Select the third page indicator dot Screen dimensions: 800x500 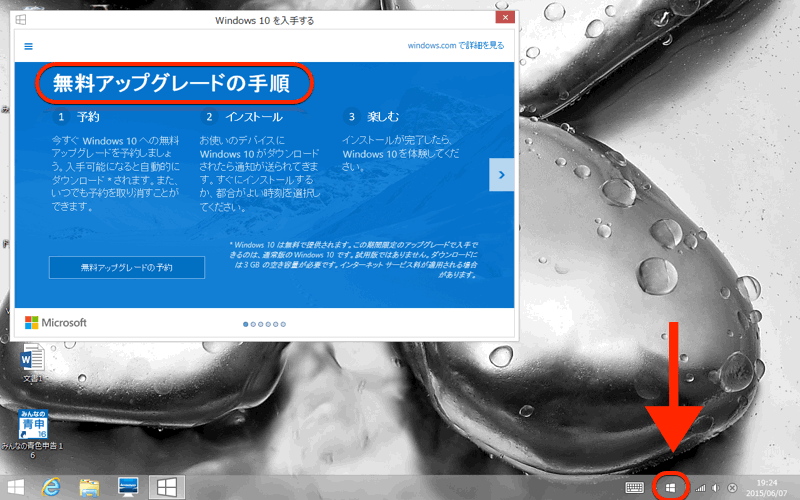coord(261,324)
